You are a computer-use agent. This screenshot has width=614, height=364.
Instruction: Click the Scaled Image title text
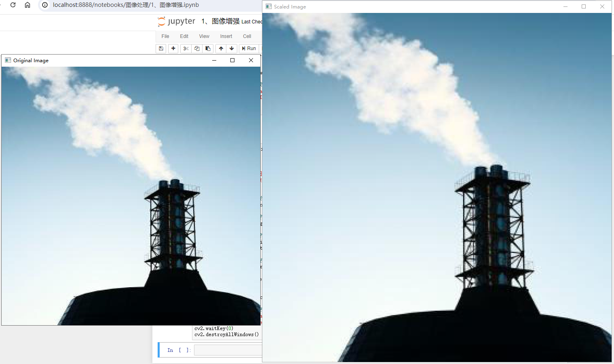point(290,6)
